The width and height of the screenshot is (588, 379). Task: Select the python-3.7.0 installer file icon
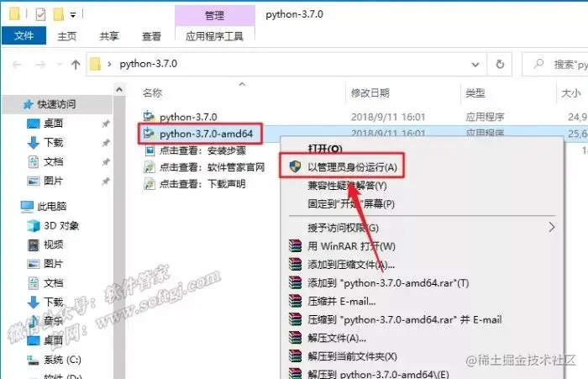click(x=149, y=117)
